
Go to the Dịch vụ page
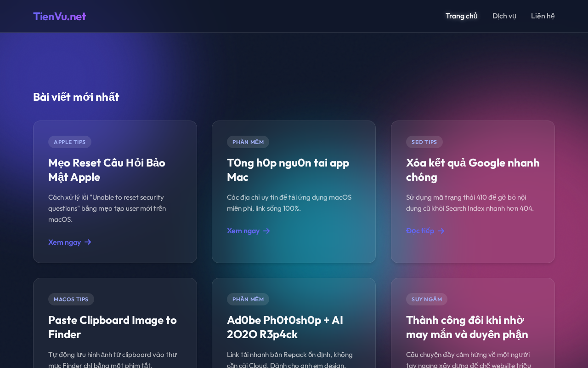504,16
